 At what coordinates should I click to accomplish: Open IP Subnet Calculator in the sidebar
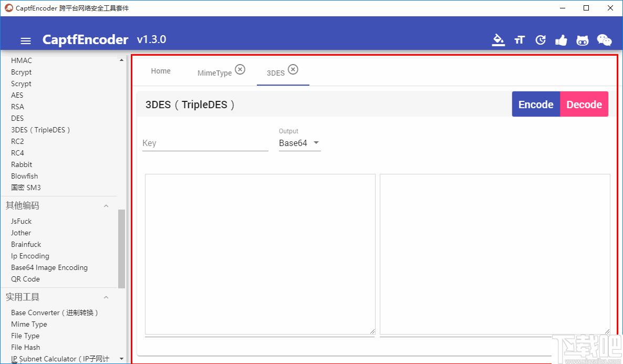(60, 359)
